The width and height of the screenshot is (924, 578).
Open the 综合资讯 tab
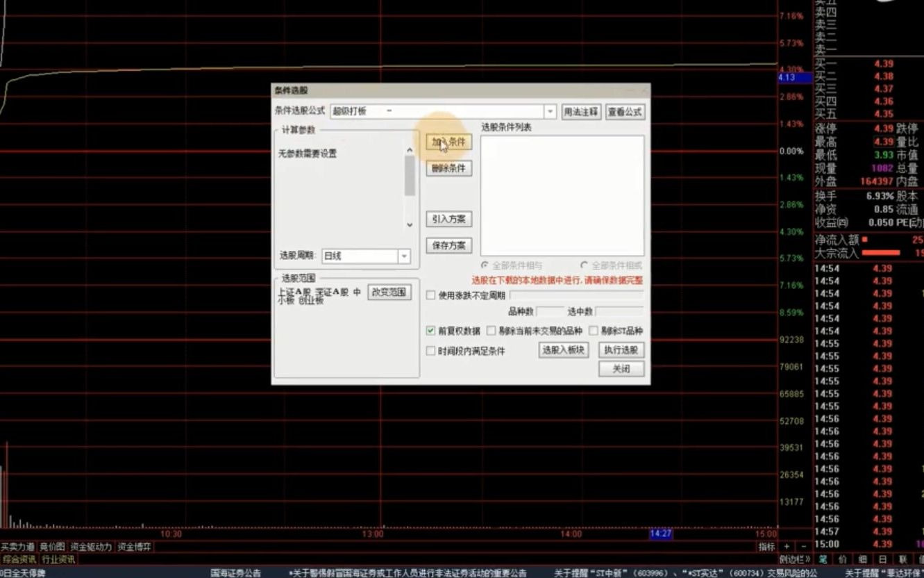pyautogui.click(x=19, y=559)
